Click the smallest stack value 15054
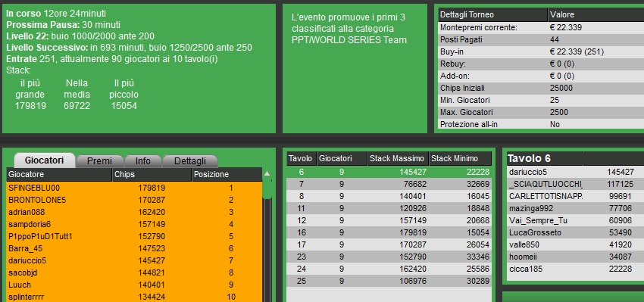This screenshot has width=644, height=302. [123, 106]
